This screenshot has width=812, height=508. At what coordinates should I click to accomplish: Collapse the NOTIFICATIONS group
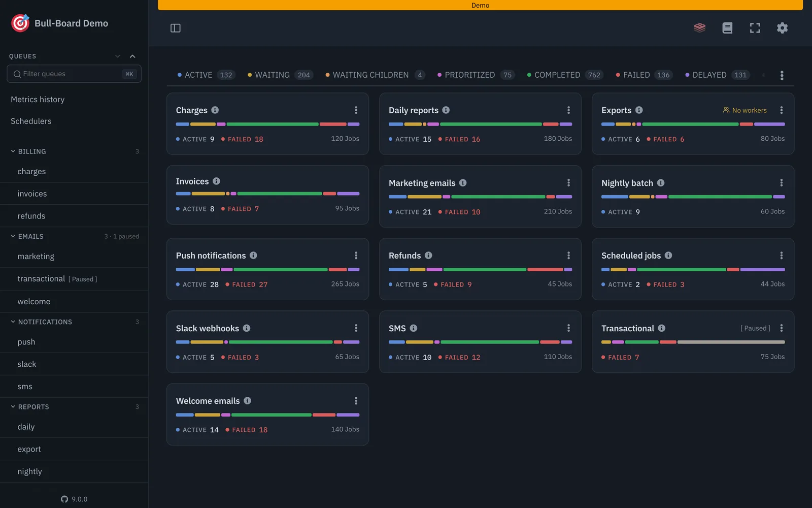tap(13, 322)
